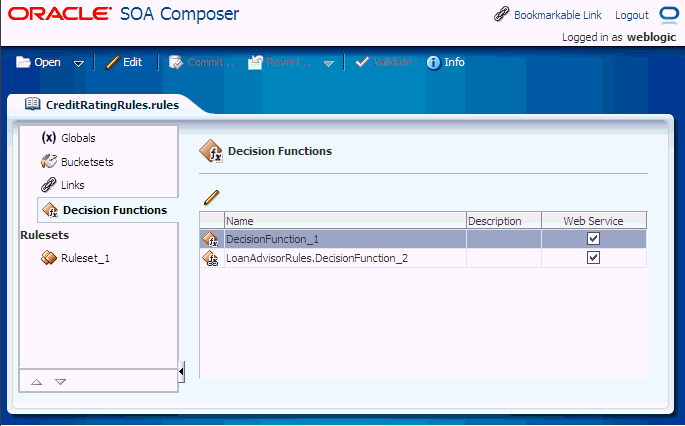685x426 pixels.
Task: Open Bucketsets in the sidebar
Action: (x=87, y=162)
